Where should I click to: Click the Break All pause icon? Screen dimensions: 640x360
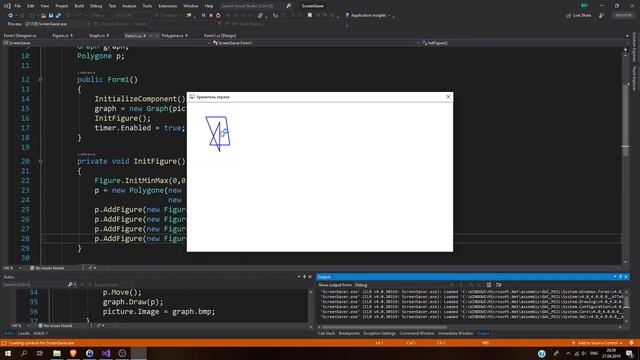203,16
